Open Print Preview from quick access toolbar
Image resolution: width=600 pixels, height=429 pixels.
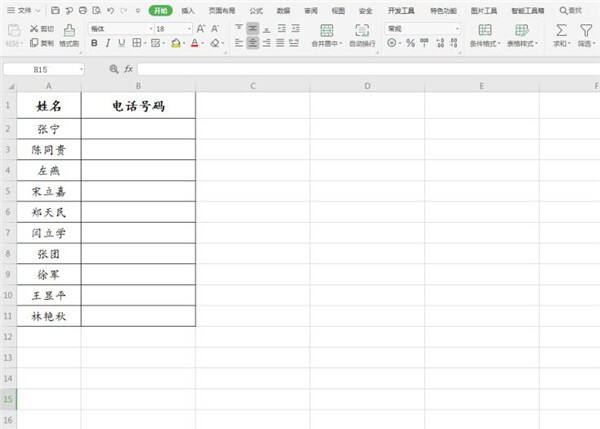(x=96, y=10)
